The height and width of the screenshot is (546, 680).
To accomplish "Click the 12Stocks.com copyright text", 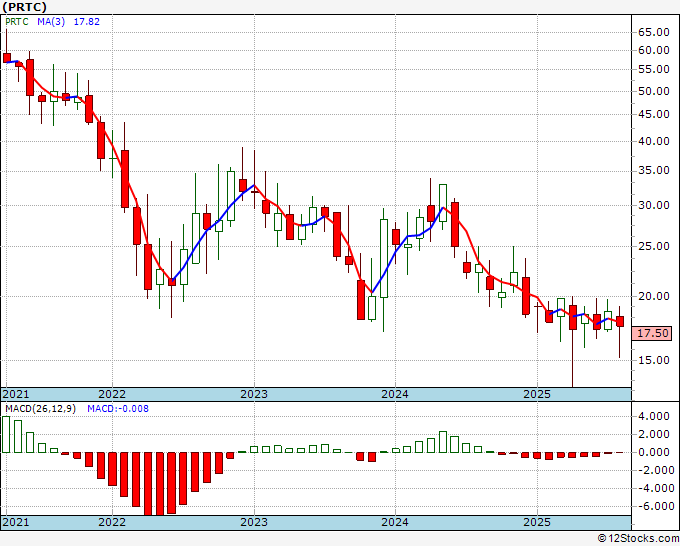I will [638, 539].
